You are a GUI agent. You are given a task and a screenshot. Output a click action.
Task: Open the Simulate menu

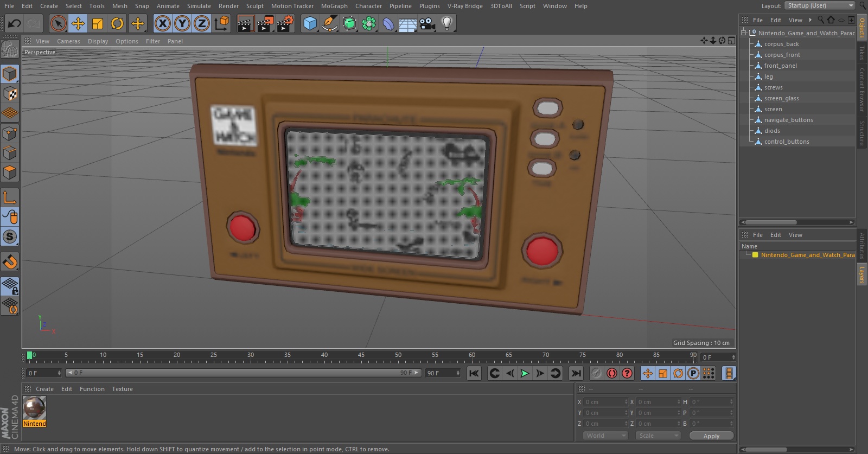coord(199,6)
